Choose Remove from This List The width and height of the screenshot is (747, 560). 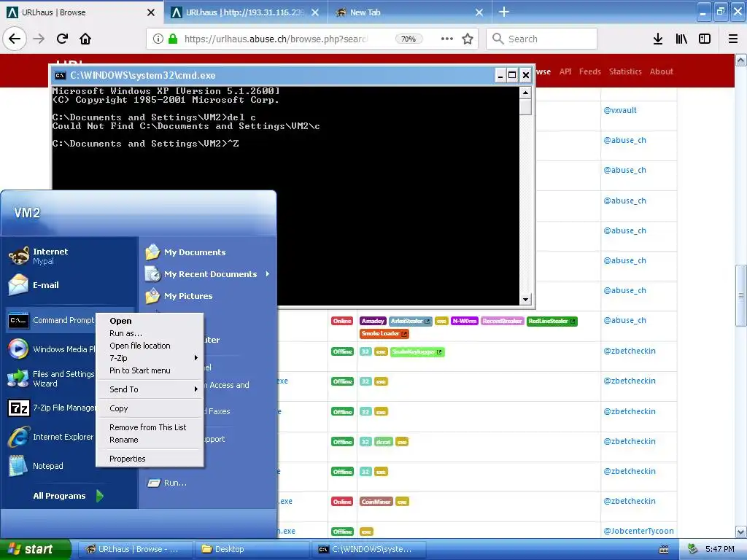point(150,427)
